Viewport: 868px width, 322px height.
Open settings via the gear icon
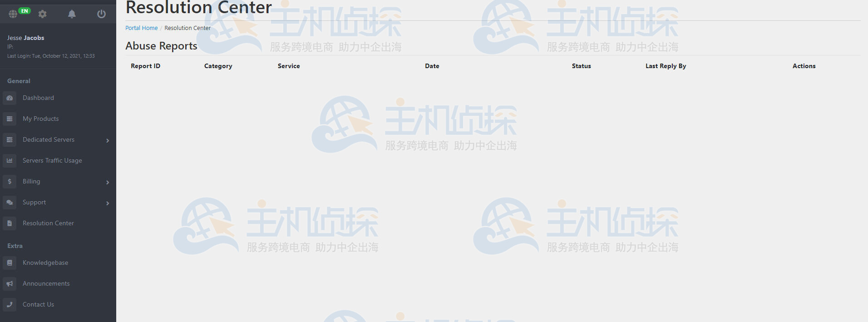click(x=43, y=14)
